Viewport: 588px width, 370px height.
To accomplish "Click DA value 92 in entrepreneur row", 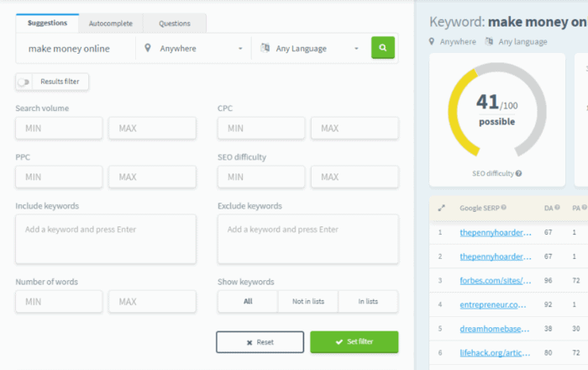I will pos(549,304).
